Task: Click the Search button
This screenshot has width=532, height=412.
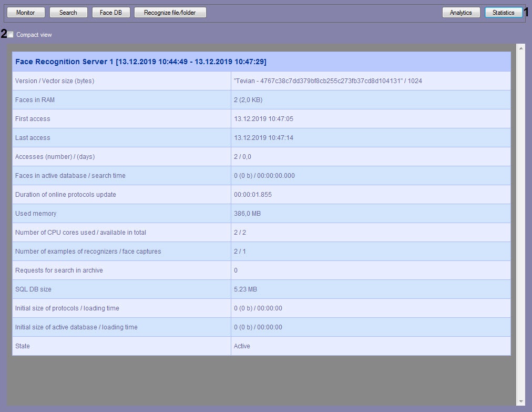Action: [68, 13]
